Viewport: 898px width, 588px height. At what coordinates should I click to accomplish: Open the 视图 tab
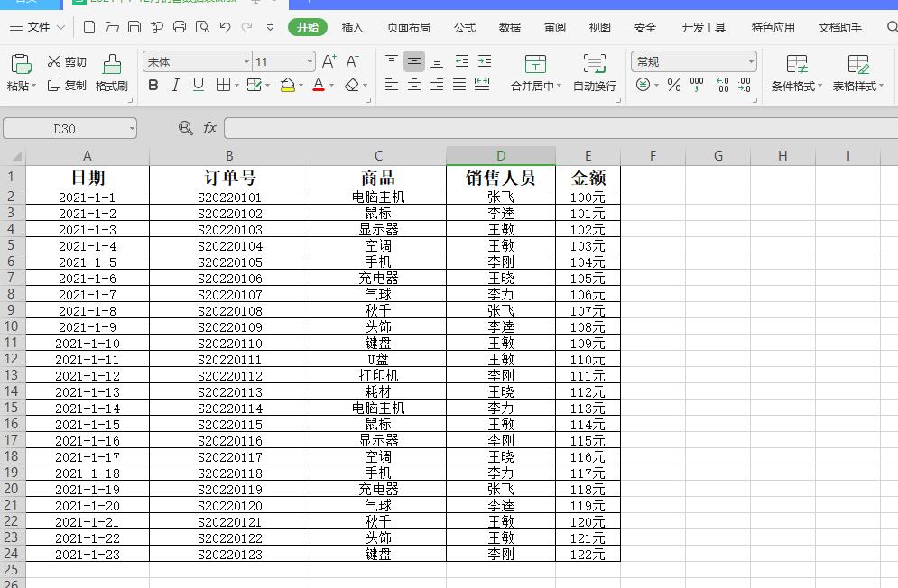coord(599,27)
